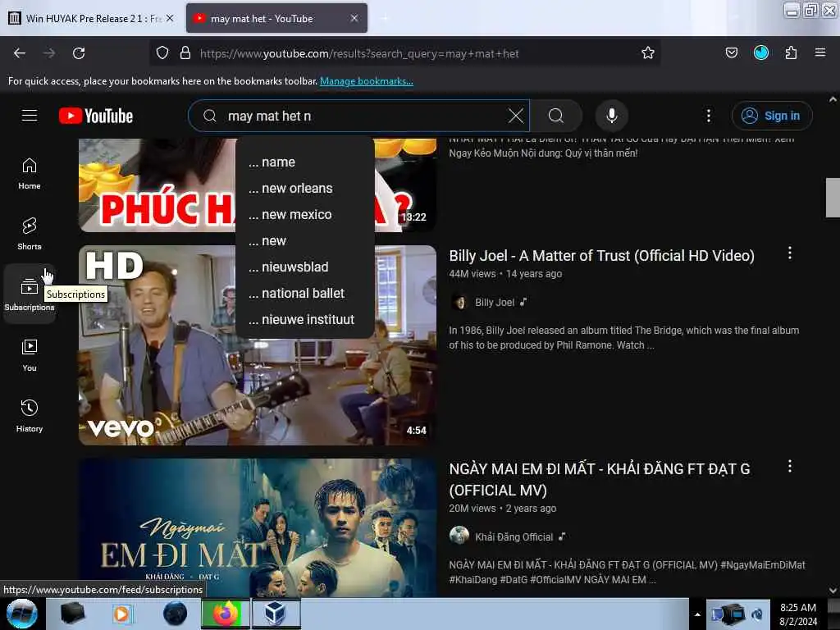Open History in sidebar
Viewport: 840px width, 630px height.
tap(30, 416)
